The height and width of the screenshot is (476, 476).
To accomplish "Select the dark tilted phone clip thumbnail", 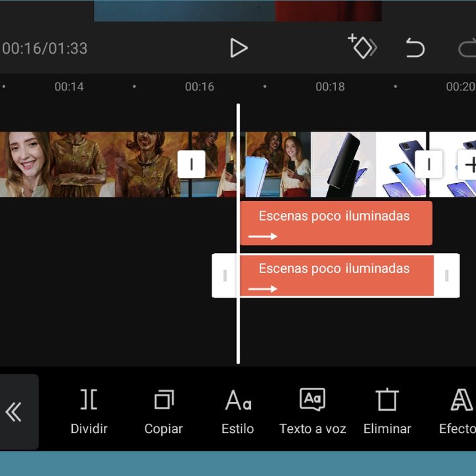I will 343,164.
